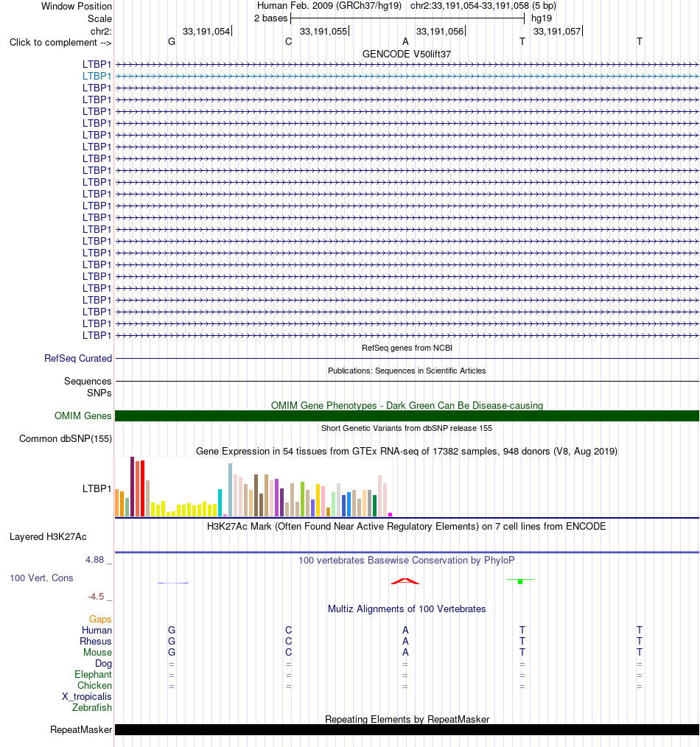Click the Gaps row label in Multiz

coord(100,620)
